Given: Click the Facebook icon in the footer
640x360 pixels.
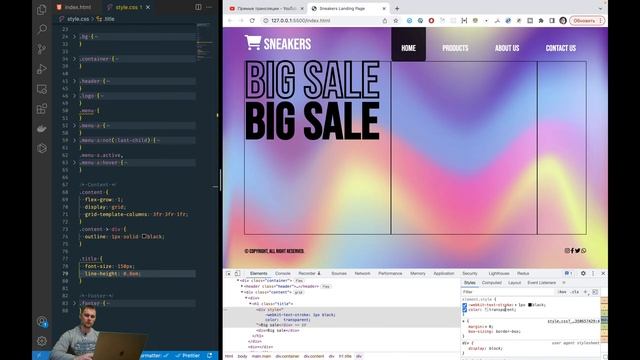Looking at the screenshot, I should (572, 251).
